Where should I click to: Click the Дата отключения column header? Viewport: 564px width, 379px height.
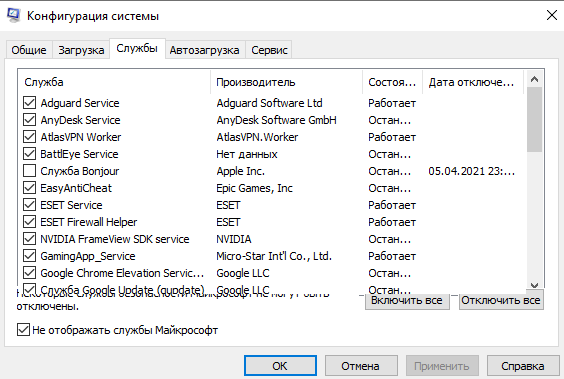pyautogui.click(x=473, y=82)
